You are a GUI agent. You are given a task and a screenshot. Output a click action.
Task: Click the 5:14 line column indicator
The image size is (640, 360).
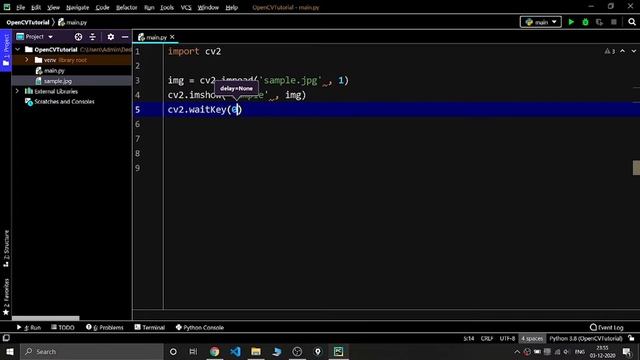tap(469, 338)
